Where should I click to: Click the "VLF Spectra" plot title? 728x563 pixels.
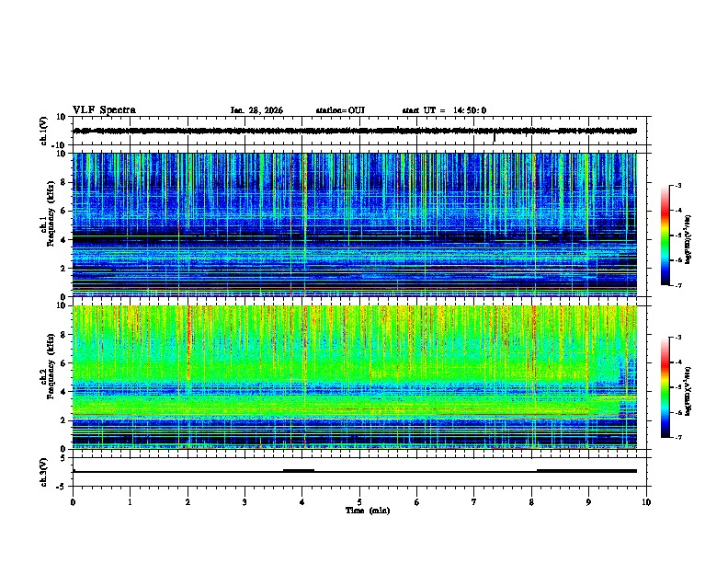click(105, 110)
